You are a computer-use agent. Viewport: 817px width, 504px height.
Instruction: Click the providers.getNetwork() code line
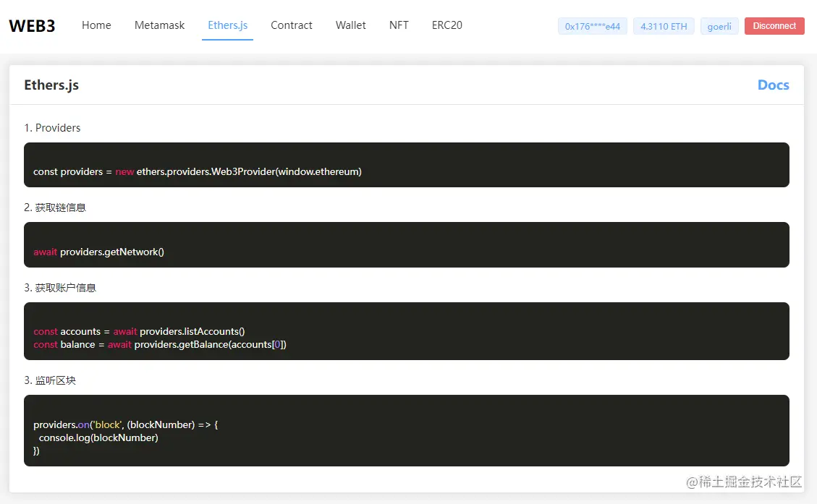tap(98, 252)
